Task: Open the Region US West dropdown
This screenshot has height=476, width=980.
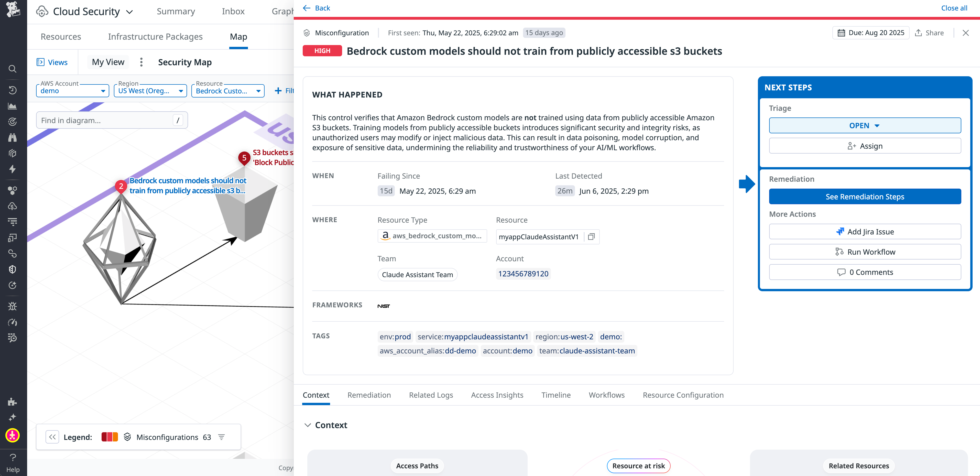Action: click(x=150, y=91)
